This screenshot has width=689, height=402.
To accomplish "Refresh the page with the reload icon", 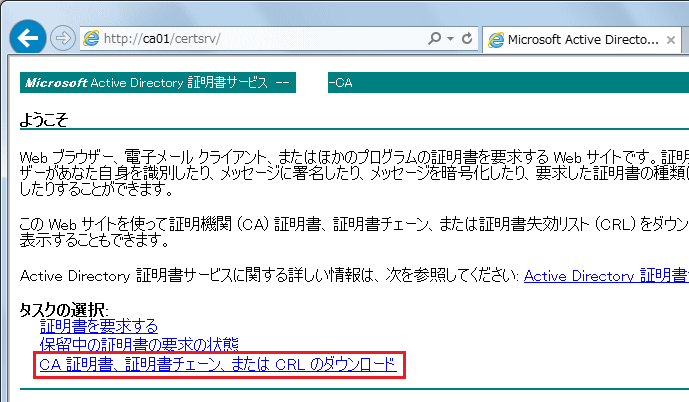I will [467, 39].
